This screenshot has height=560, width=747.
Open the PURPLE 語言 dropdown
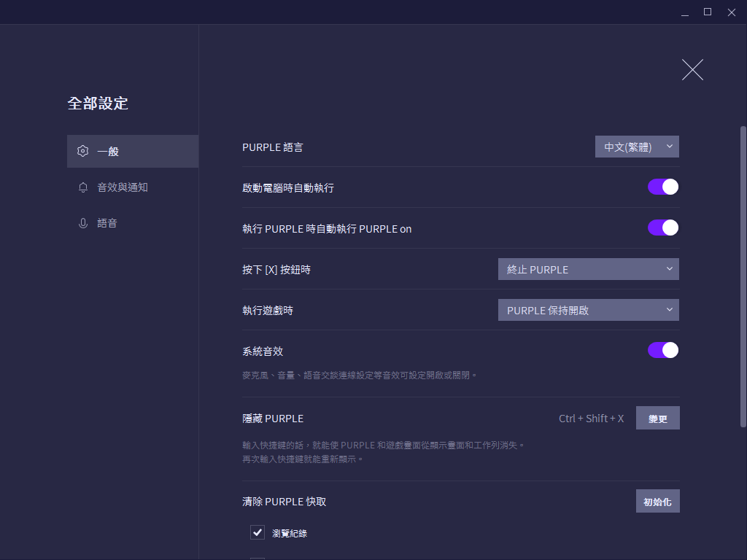click(x=637, y=146)
